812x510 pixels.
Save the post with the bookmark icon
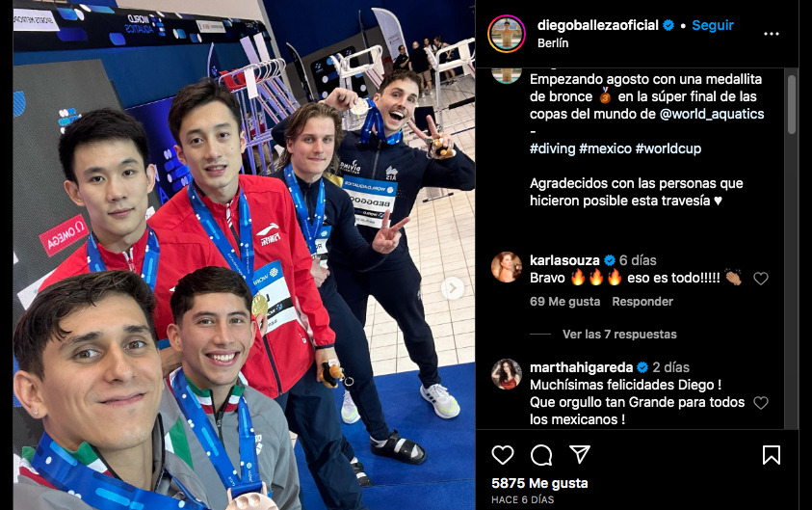tap(772, 455)
